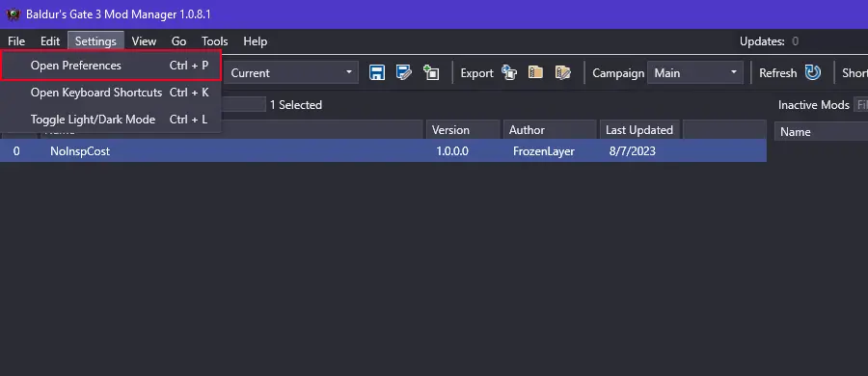The image size is (868, 376).
Task: Click the 8/7/2023 date cell
Action: [632, 150]
